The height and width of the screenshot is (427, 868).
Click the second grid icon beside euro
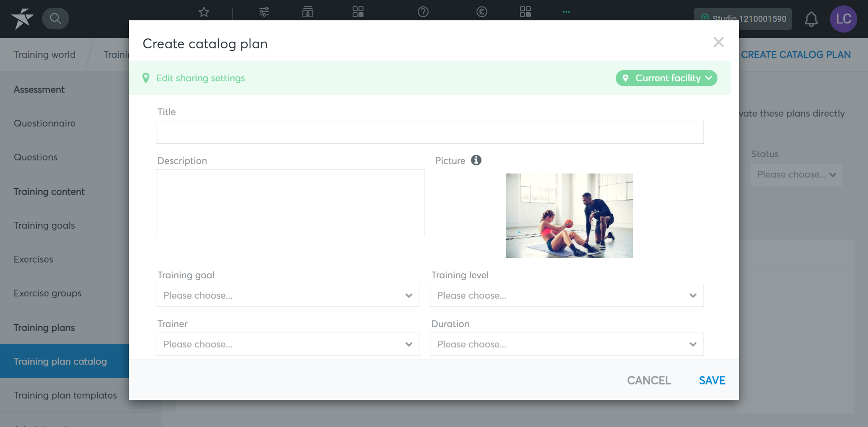click(525, 12)
